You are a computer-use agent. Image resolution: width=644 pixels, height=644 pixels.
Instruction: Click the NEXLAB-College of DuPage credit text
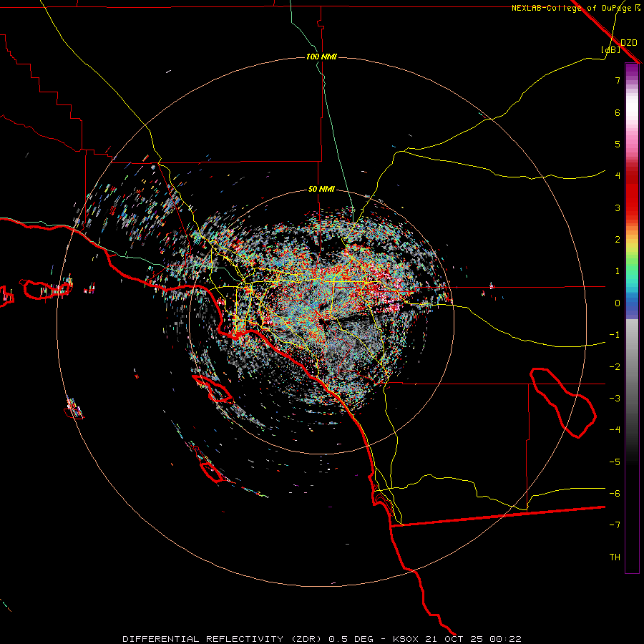click(x=575, y=8)
